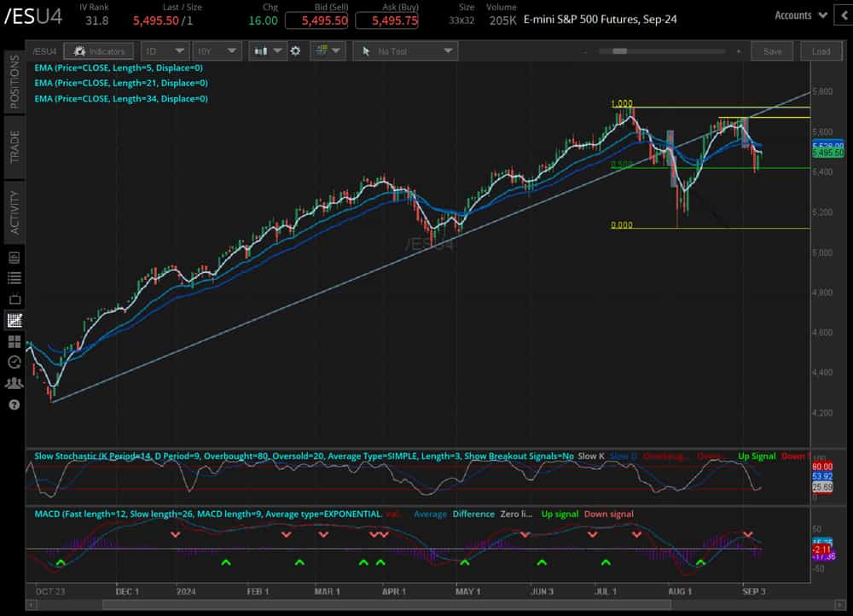The width and height of the screenshot is (853, 616).
Task: Click the scrollbar left arrow
Action: (x=32, y=605)
